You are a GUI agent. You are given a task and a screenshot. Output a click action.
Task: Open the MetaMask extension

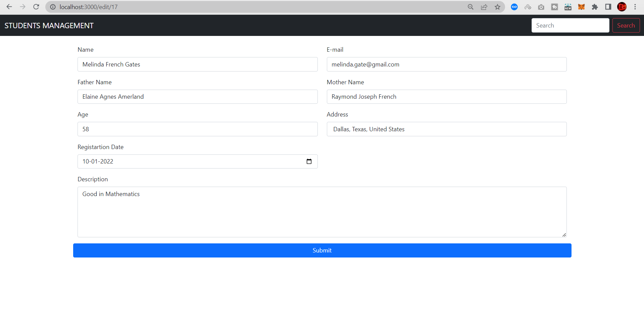tap(582, 7)
